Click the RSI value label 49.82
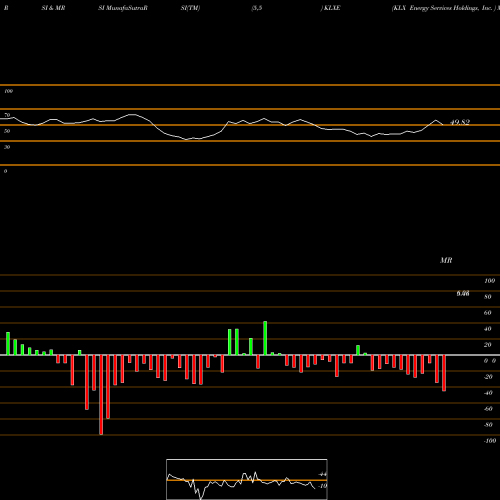The image size is (500, 500). click(460, 122)
